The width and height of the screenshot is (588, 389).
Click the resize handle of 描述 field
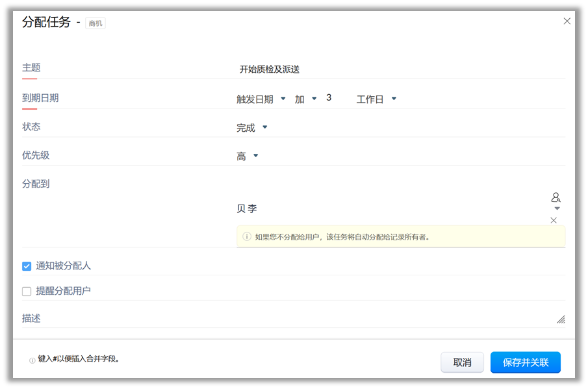[x=560, y=319]
